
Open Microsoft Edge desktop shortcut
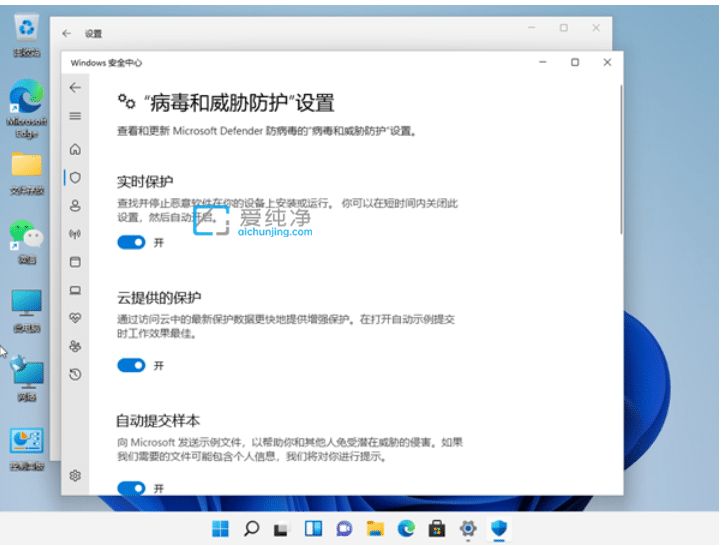(x=27, y=109)
